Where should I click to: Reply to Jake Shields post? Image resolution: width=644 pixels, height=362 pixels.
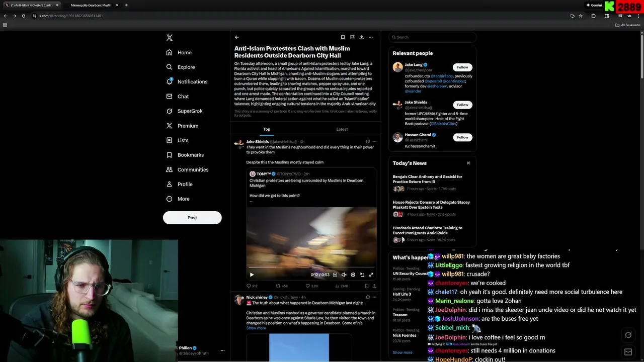point(252,286)
